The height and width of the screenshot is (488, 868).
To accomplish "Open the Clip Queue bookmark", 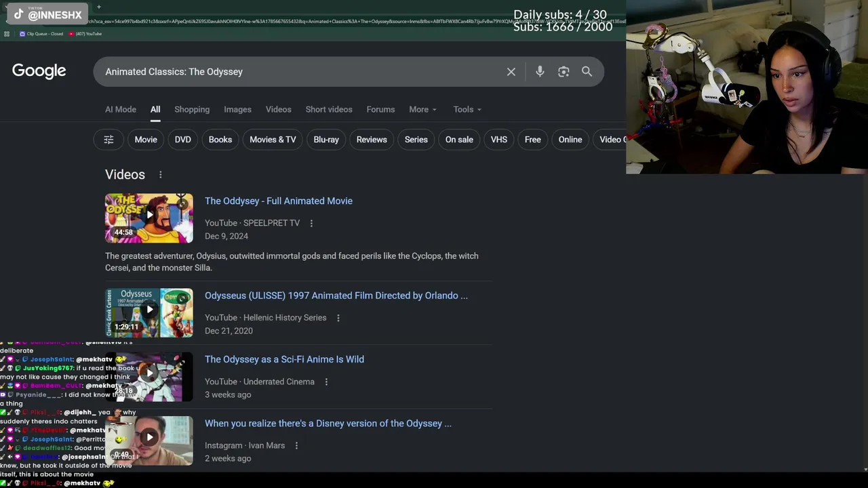I will point(41,34).
